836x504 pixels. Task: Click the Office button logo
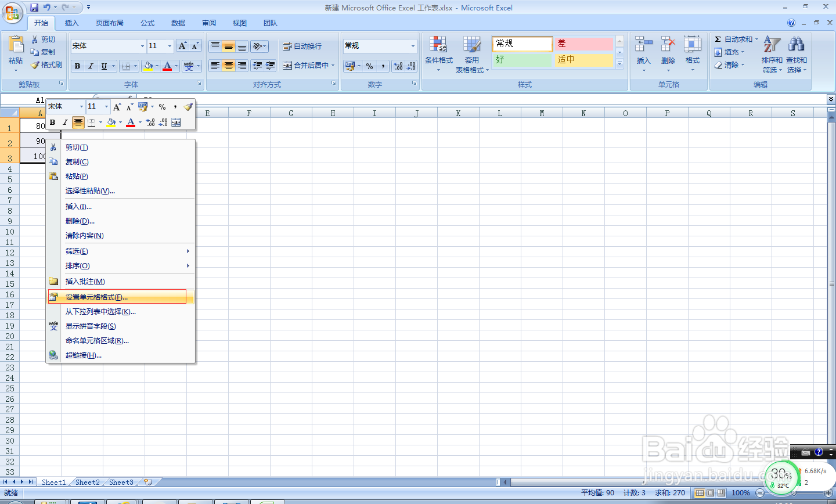click(x=12, y=13)
